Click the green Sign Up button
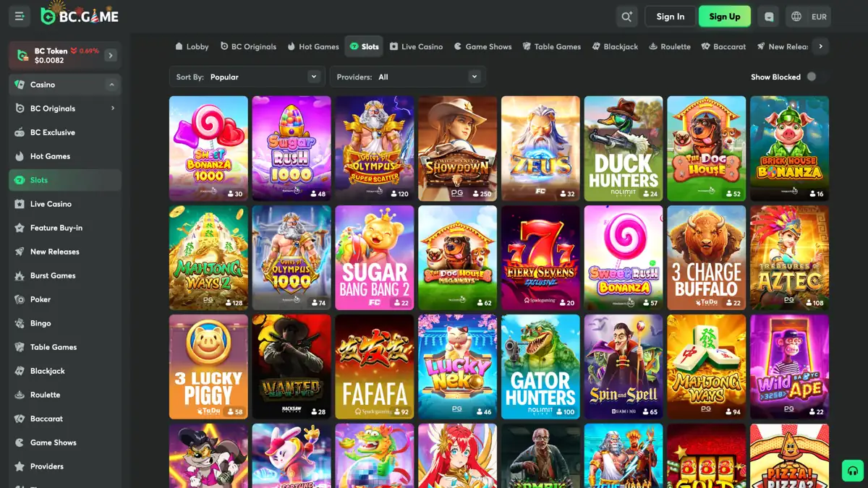Screen dimensions: 868x488 (x=724, y=16)
